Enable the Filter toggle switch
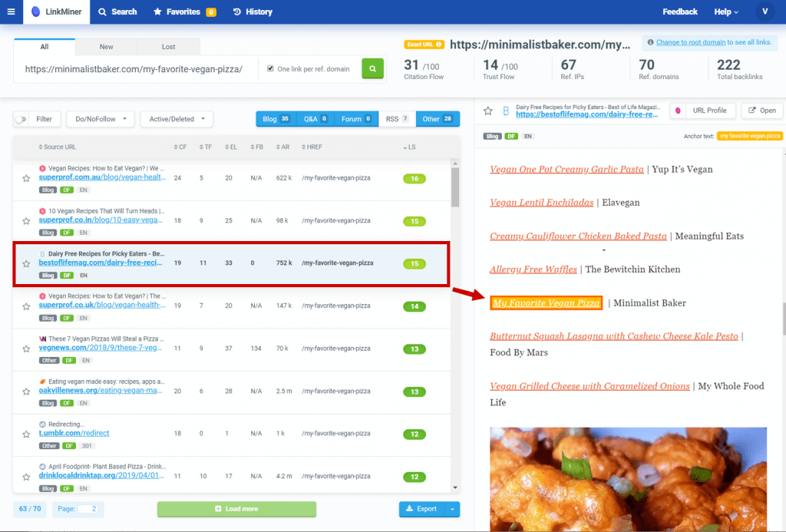The height and width of the screenshot is (532, 786). [x=21, y=119]
